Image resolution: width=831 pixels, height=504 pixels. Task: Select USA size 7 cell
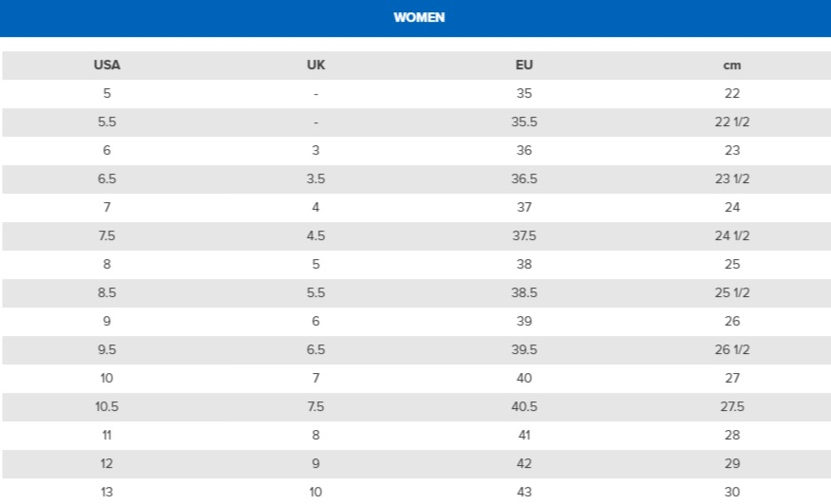click(x=106, y=208)
